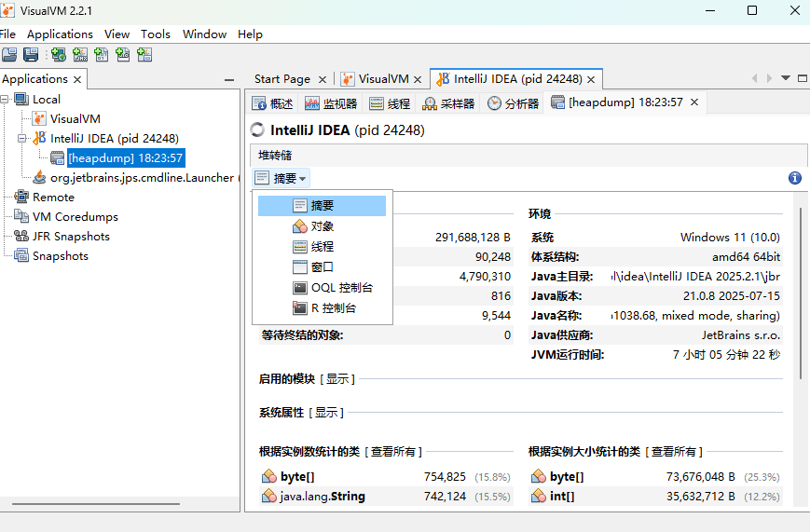Click the JFR Snapshots node icon
Screen dimensions: 810x532
point(21,236)
